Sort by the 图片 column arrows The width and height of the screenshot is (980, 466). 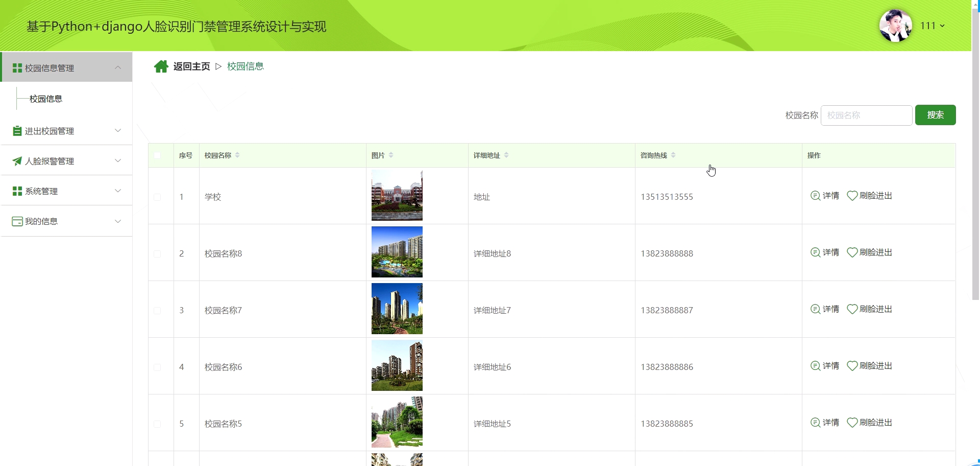click(x=391, y=155)
